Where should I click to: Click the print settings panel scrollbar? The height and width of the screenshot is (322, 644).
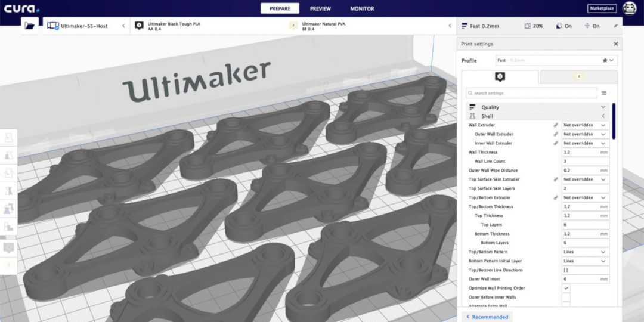pyautogui.click(x=614, y=121)
